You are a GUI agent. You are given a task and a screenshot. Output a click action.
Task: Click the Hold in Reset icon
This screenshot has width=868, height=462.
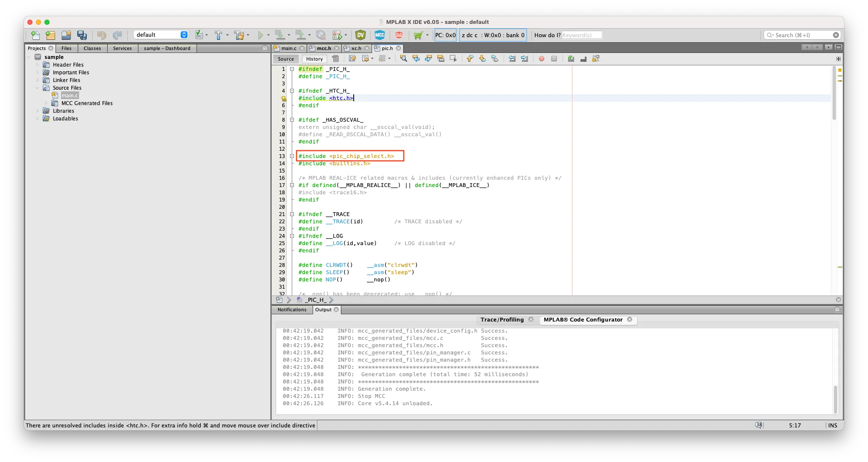click(x=320, y=35)
